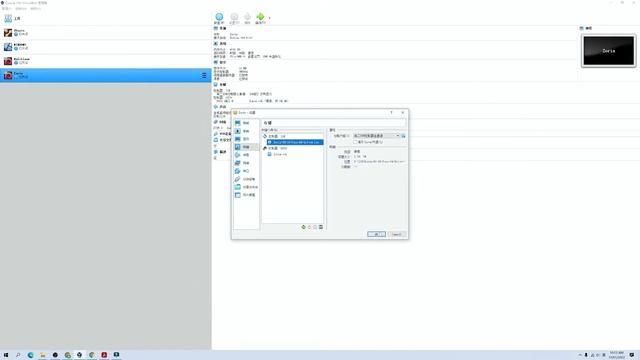Viewport: 640px width, 360px height.
Task: Open the optical drive port dropdown
Action: pos(376,136)
